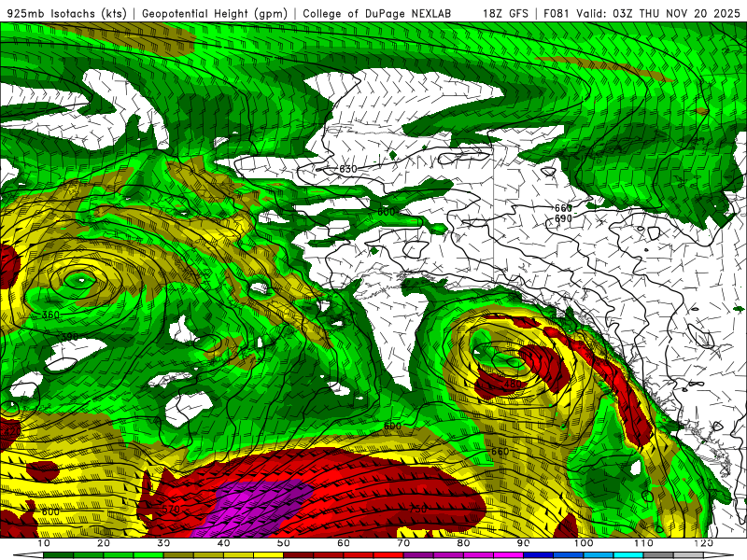Screen dimensions: 747x560
Task: Select the 390 height contour label
Action: pyautogui.click(x=69, y=337)
